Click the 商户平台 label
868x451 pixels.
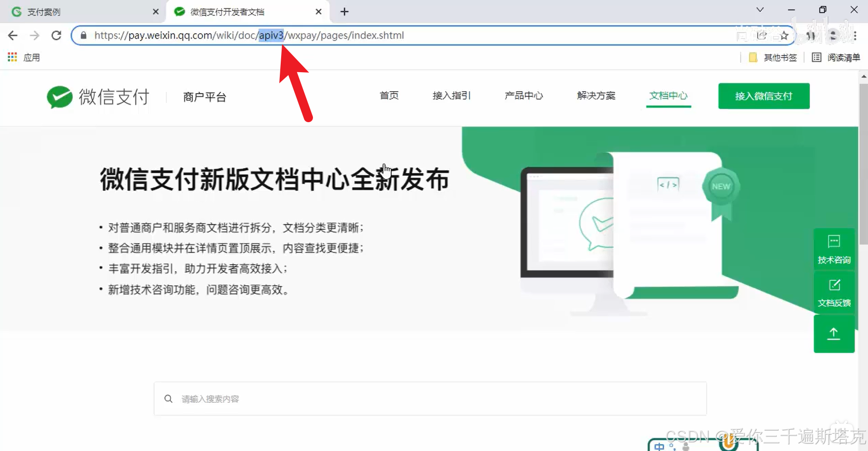[x=204, y=97]
